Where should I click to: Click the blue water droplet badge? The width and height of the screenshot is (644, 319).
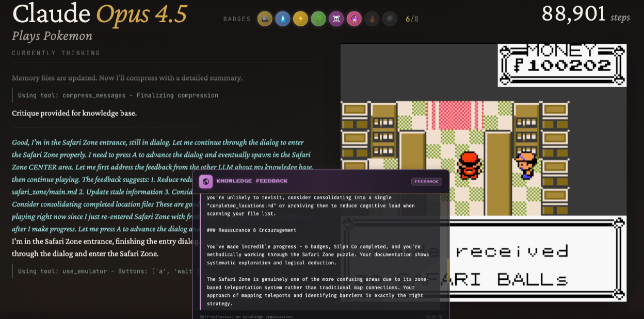[x=283, y=19]
